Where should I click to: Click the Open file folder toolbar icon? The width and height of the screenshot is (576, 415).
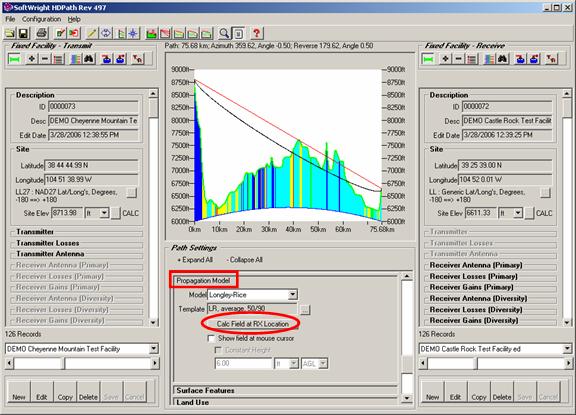10,34
